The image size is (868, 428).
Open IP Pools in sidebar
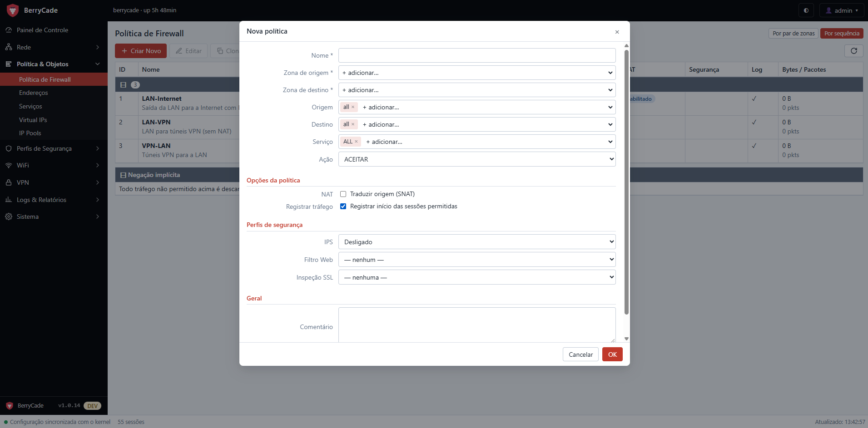click(x=30, y=133)
